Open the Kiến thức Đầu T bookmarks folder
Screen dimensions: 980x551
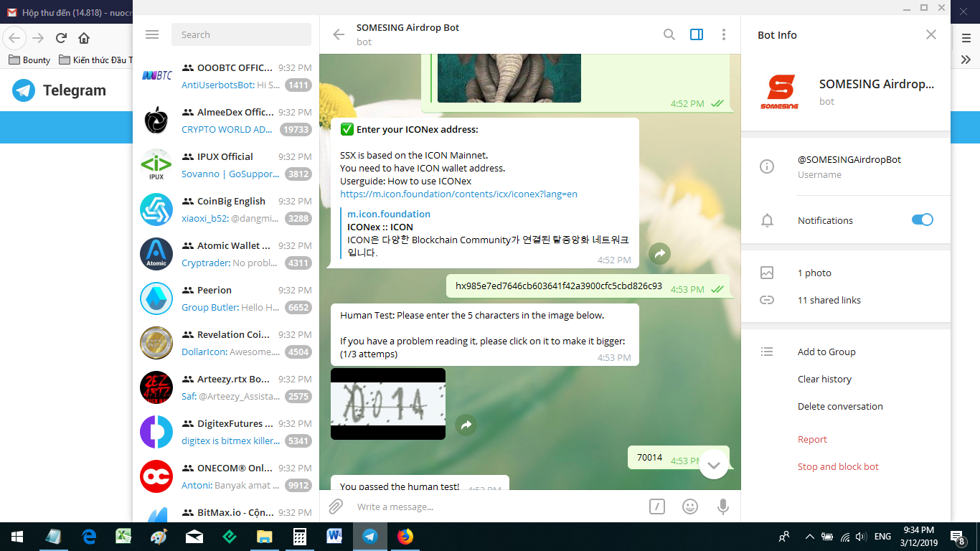coord(95,60)
